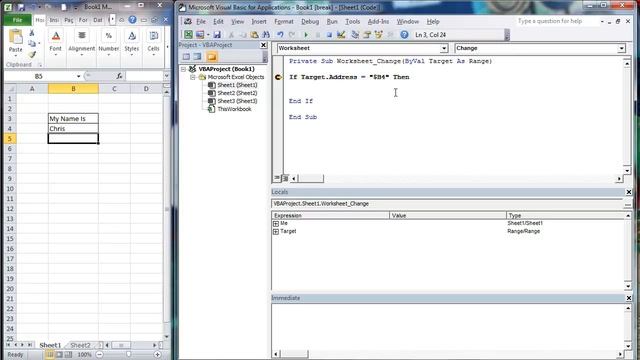640x360 pixels.
Task: Click the Paste clipboard icon in VBA toolbar
Action: click(254, 35)
